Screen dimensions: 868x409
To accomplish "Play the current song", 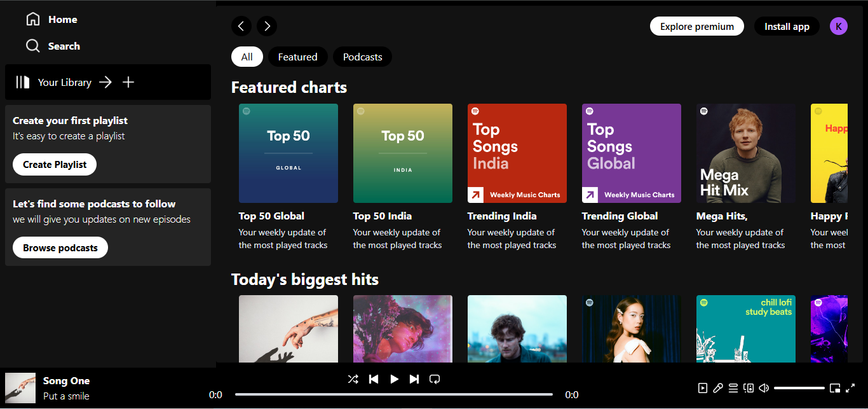I will [394, 379].
